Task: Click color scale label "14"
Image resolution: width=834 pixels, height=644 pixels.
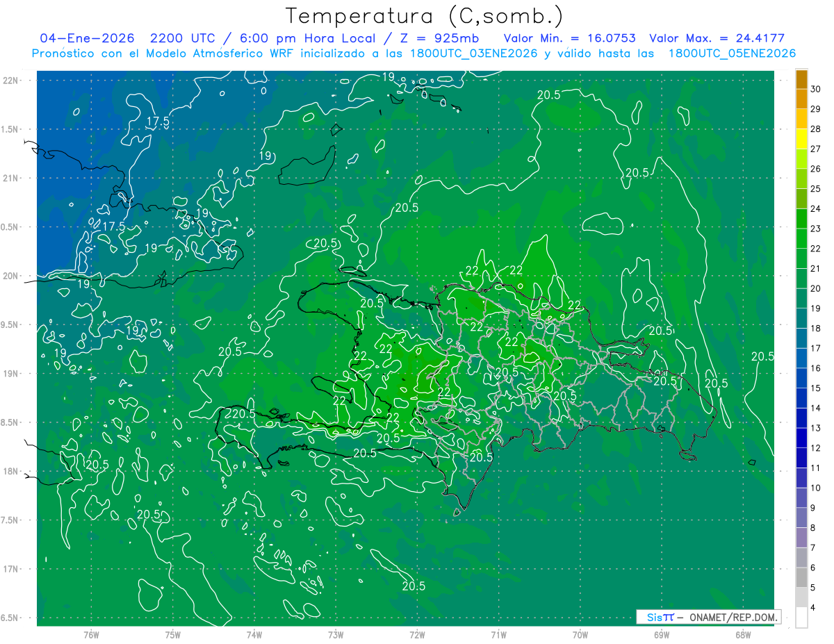Action: coord(816,408)
